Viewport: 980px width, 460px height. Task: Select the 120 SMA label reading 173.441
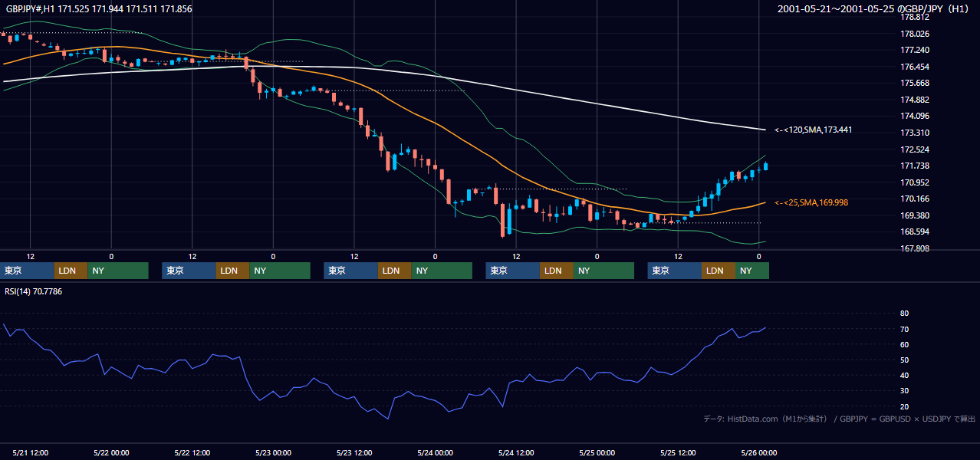tap(814, 130)
